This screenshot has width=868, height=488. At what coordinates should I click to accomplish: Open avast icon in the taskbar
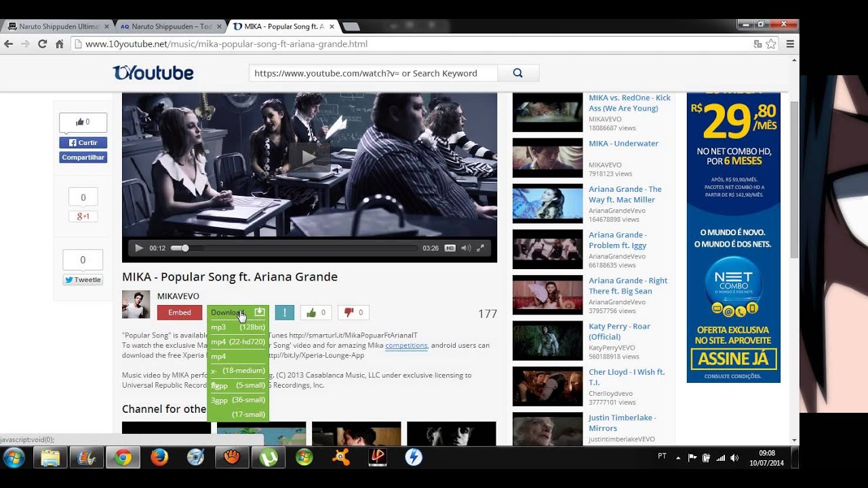[x=341, y=457]
